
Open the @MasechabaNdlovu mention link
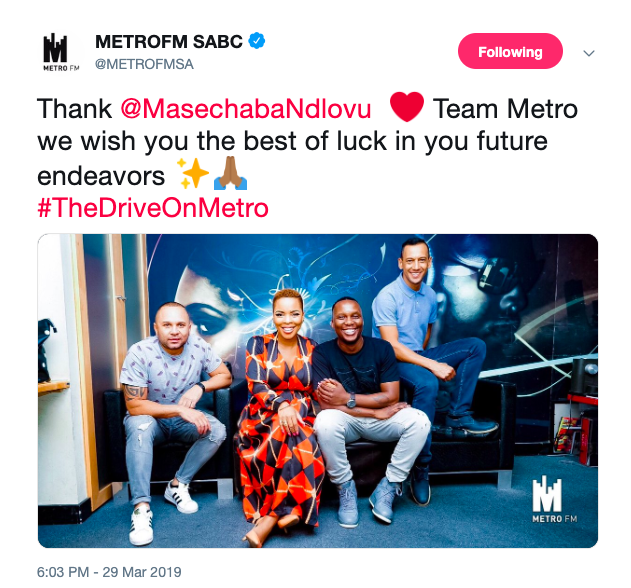(x=245, y=109)
